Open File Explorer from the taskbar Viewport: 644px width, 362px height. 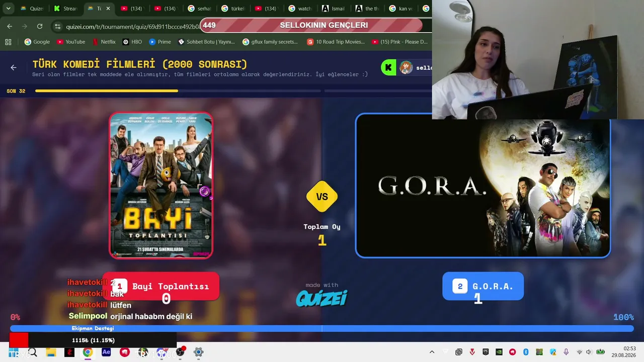pos(51,352)
